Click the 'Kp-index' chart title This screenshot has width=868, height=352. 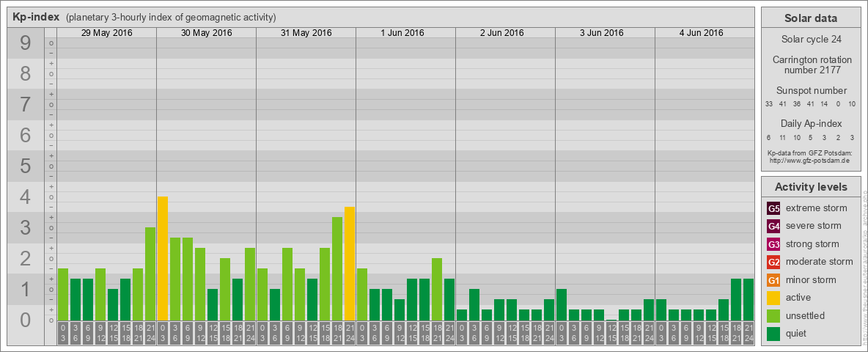37,17
